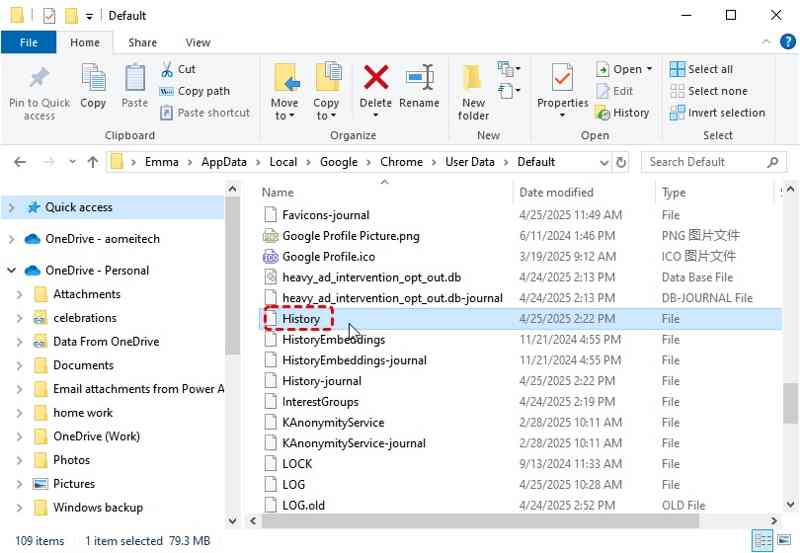Click Select none in the ribbon

[709, 91]
